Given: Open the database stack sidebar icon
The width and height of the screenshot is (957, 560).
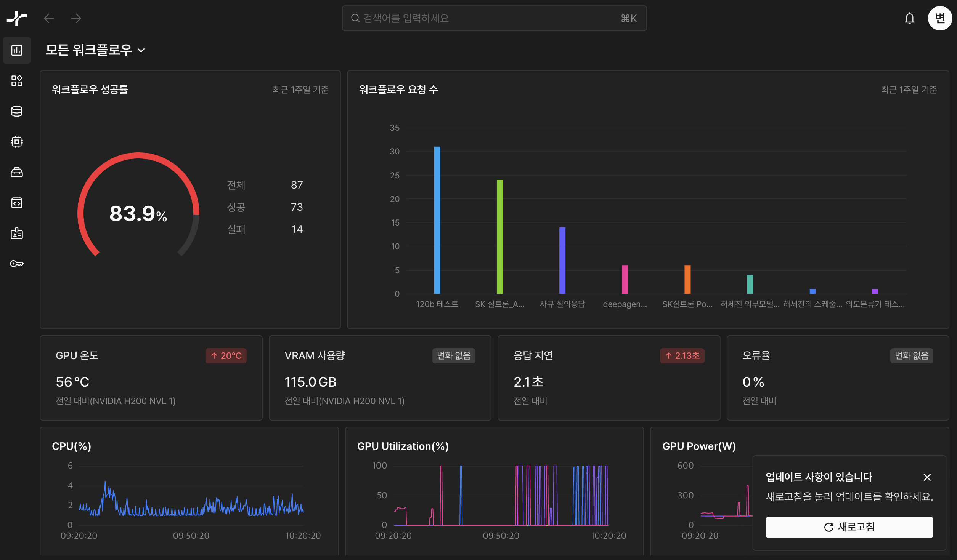Looking at the screenshot, I should pos(17,111).
